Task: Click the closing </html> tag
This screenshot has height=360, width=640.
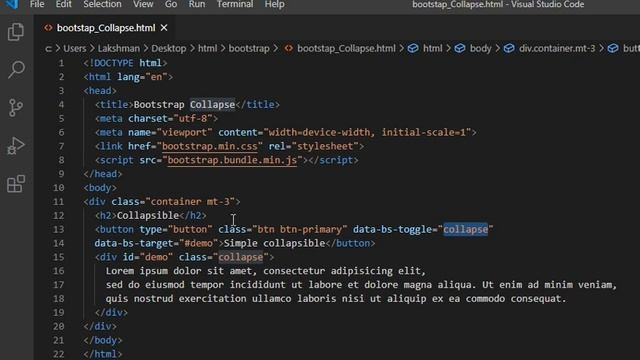Action: coord(103,354)
